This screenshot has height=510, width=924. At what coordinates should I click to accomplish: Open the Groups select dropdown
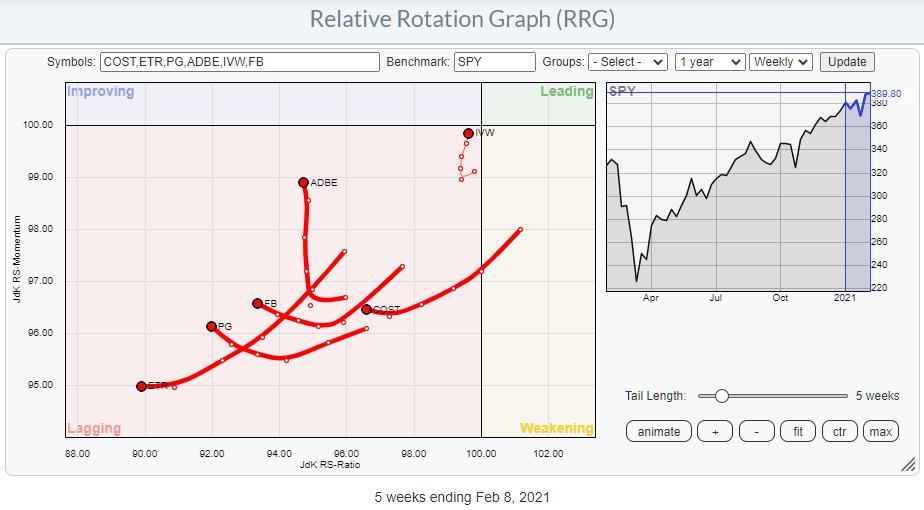click(627, 62)
